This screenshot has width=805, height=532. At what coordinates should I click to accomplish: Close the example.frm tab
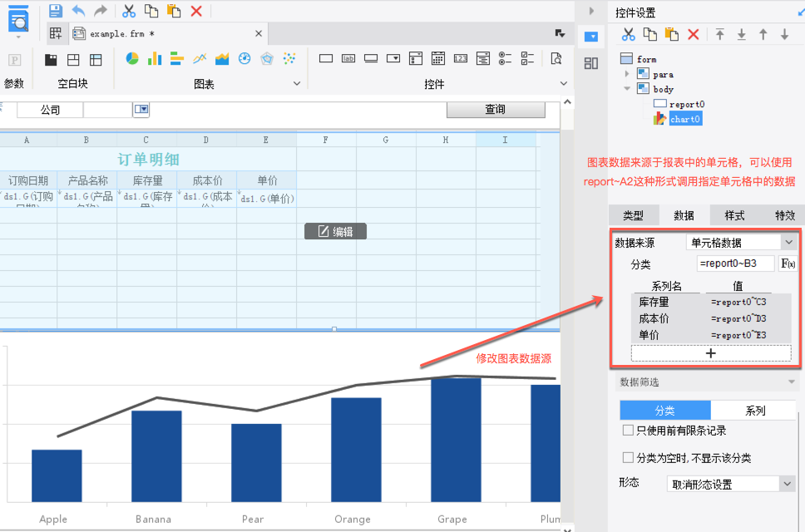coord(259,33)
